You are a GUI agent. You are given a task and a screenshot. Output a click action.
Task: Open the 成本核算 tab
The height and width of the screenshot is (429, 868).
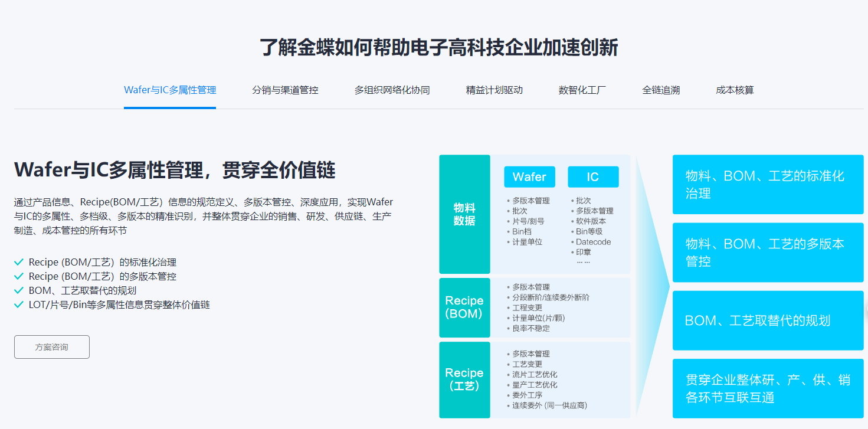(733, 90)
